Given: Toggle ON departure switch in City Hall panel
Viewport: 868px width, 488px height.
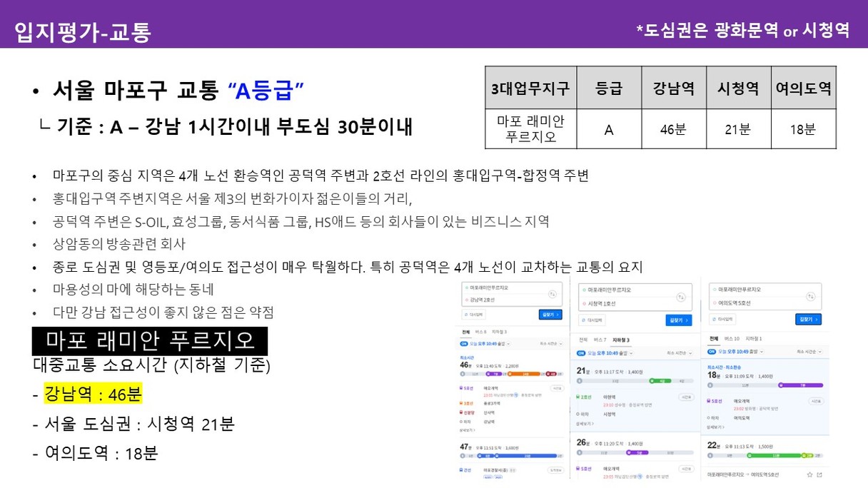Looking at the screenshot, I should pos(582,352).
